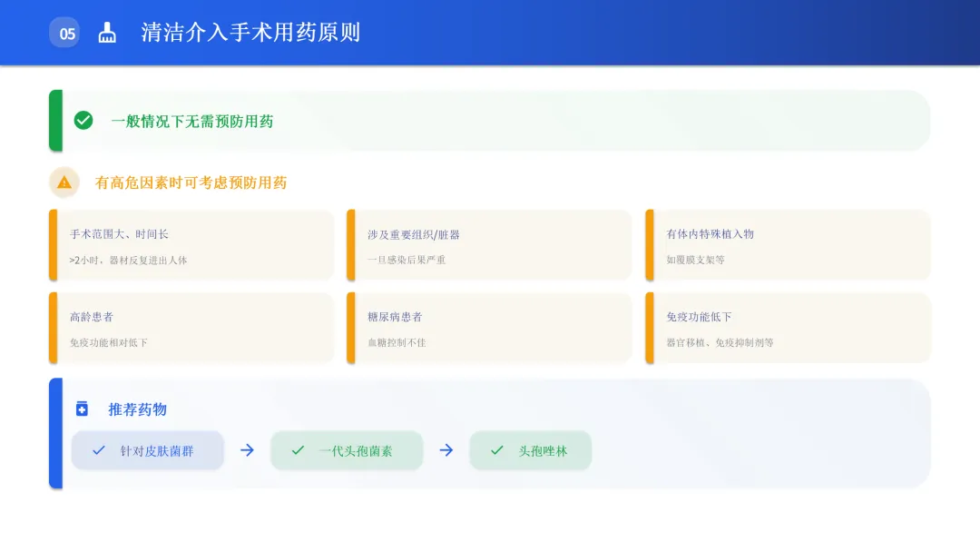Click the 推荐药物 section heading

[x=138, y=409]
